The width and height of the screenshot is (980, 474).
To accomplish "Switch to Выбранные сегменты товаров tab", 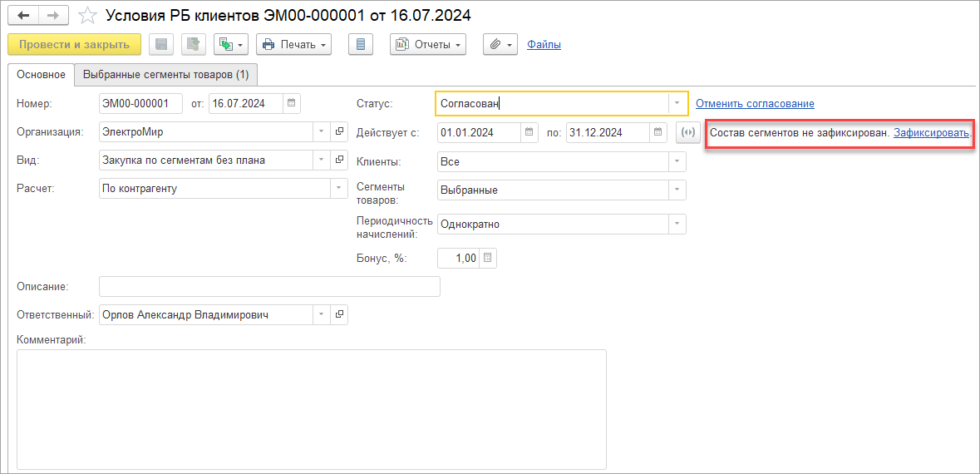I will point(166,75).
